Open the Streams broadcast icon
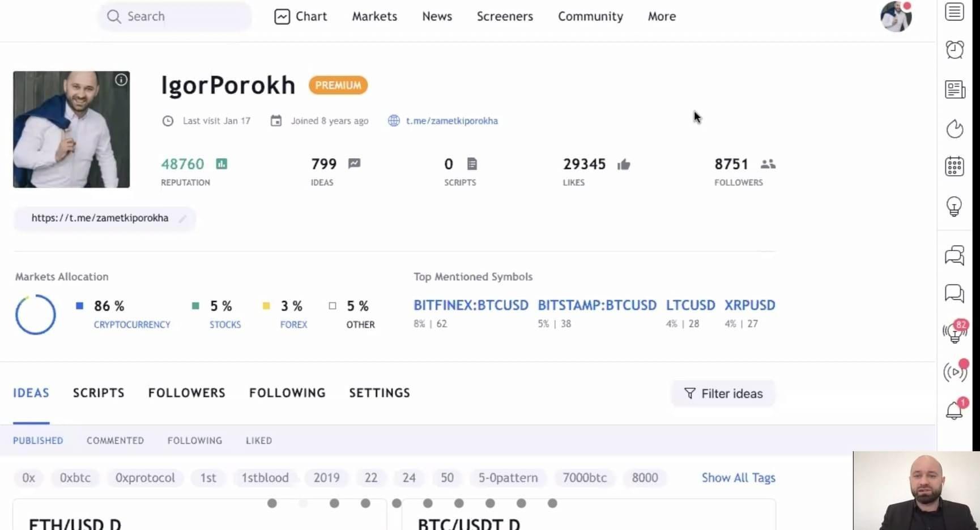This screenshot has height=530, width=980. [955, 371]
